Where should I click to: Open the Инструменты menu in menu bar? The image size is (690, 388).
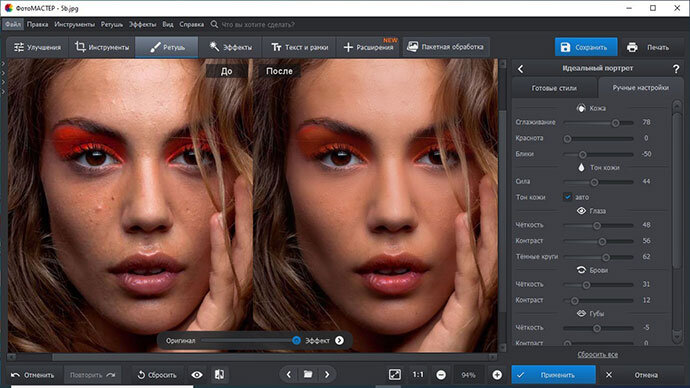[x=74, y=24]
